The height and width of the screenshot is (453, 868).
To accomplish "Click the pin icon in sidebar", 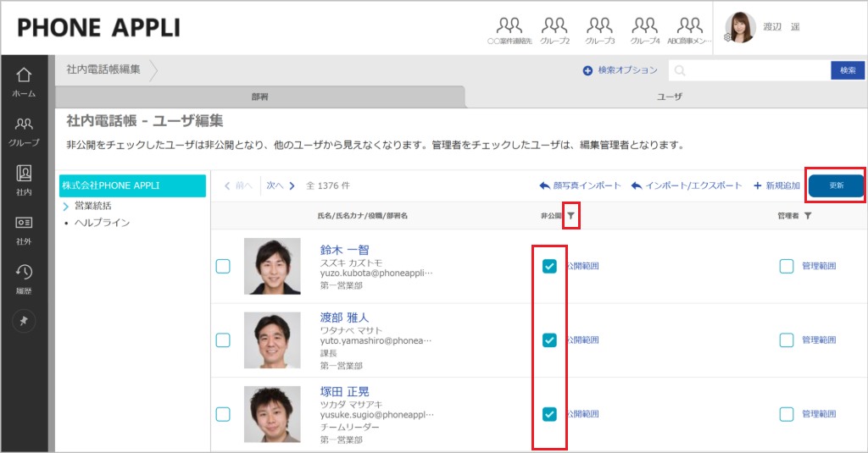I will pyautogui.click(x=24, y=322).
